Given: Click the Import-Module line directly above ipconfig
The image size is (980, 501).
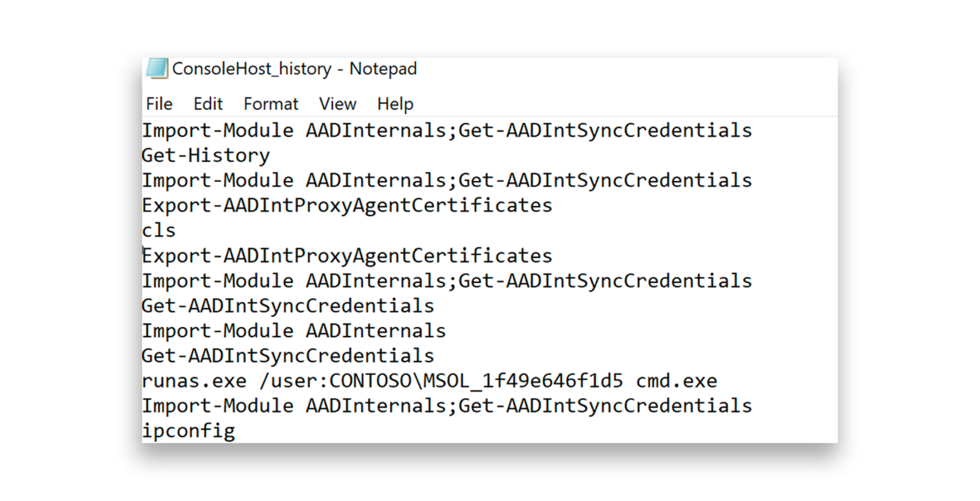Looking at the screenshot, I should [447, 406].
